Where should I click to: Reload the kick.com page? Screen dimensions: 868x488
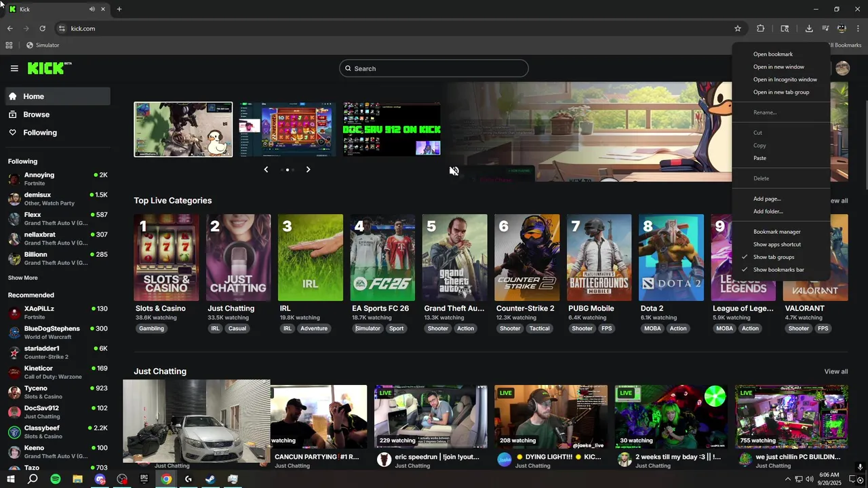click(x=42, y=28)
